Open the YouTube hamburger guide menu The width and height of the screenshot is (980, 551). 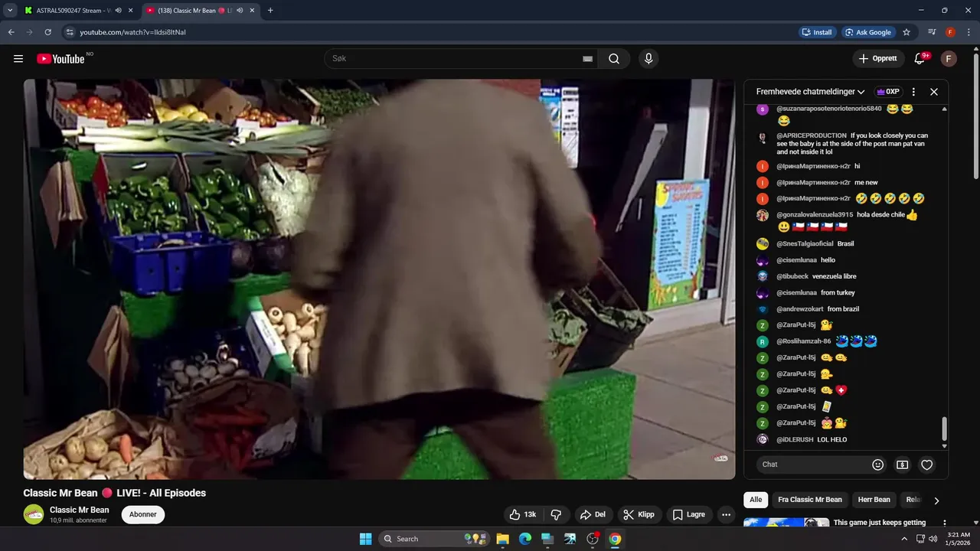[x=18, y=59]
